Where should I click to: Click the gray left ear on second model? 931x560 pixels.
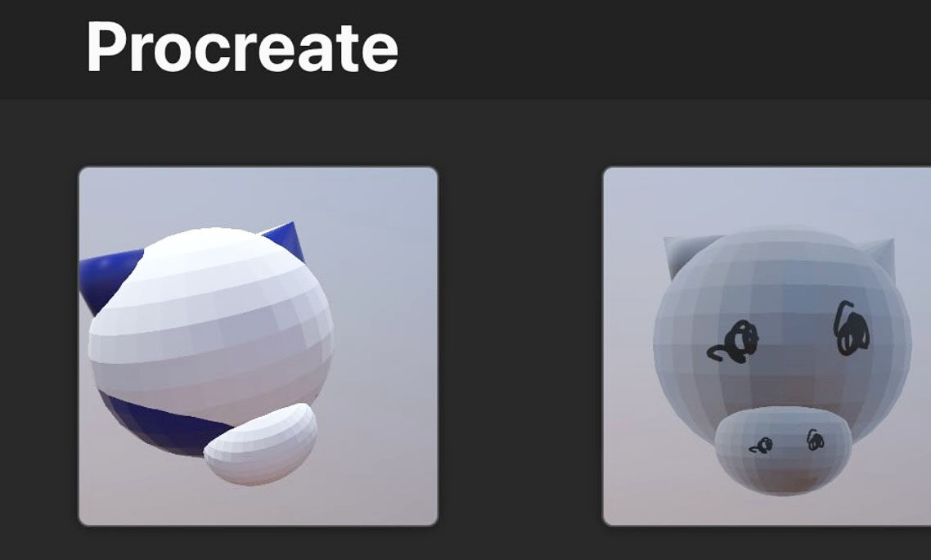[x=689, y=252]
